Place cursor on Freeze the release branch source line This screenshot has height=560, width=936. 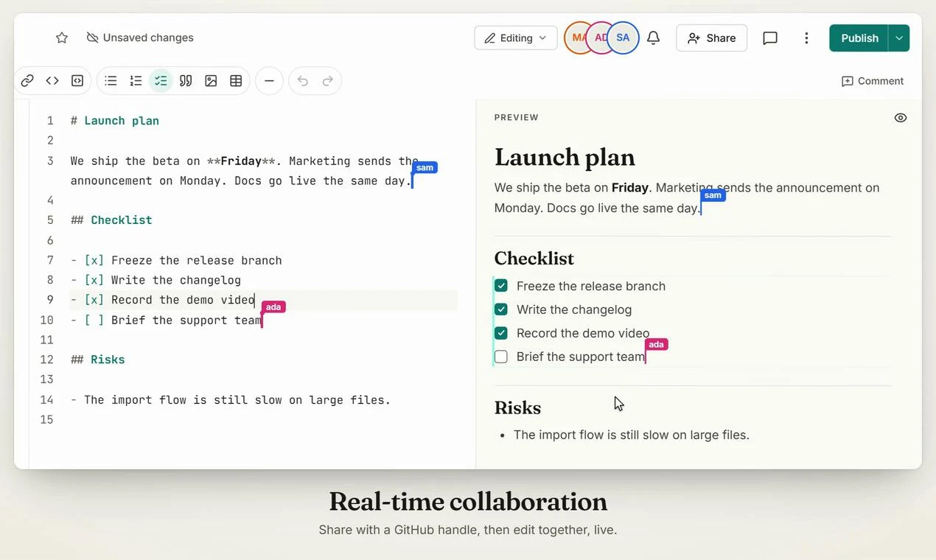[x=176, y=260]
